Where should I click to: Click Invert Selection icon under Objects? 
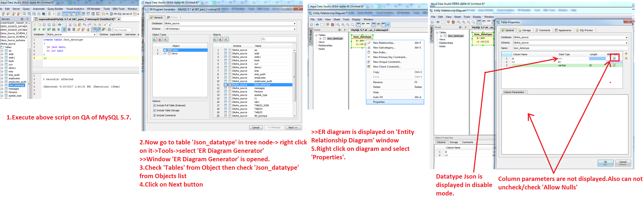pos(227,39)
